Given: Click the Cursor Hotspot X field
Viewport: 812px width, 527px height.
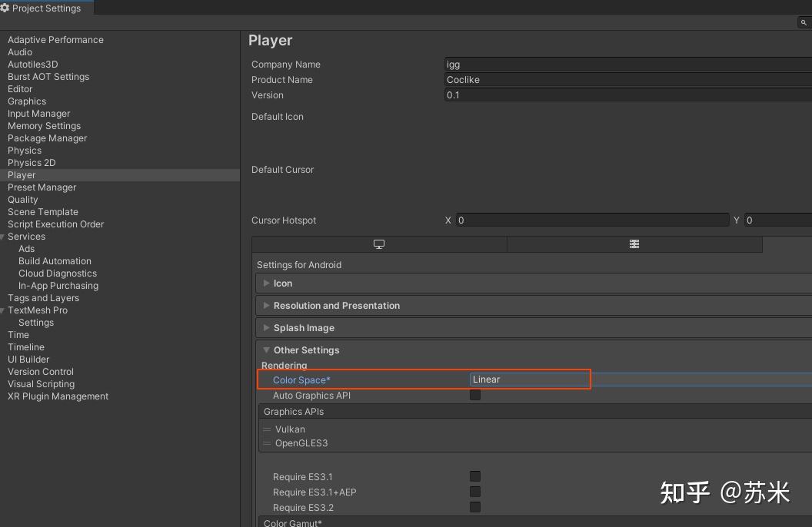Looking at the screenshot, I should tap(592, 220).
